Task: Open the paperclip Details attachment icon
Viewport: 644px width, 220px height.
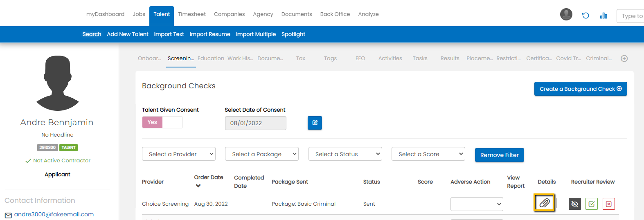Action: 544,203
